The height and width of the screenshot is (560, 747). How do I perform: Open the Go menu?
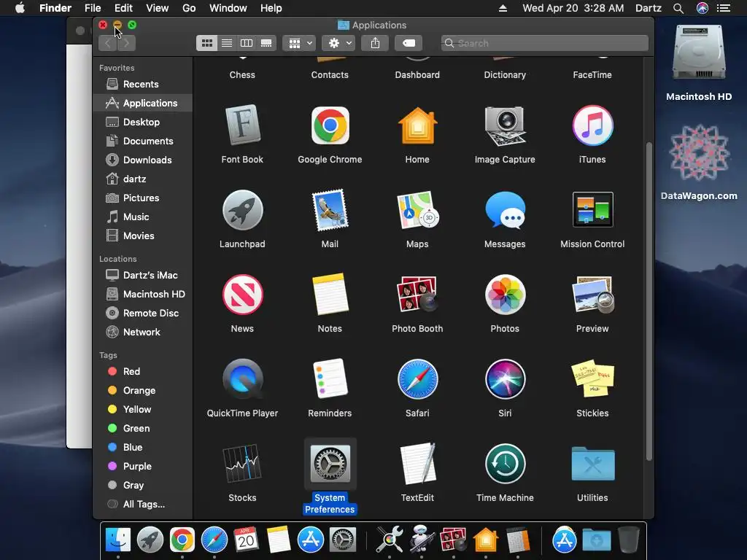189,8
